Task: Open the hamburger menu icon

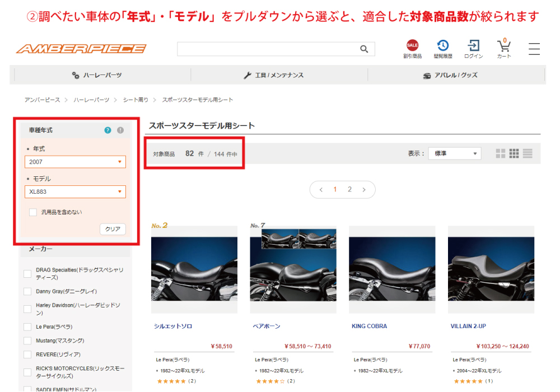Action: pos(534,49)
